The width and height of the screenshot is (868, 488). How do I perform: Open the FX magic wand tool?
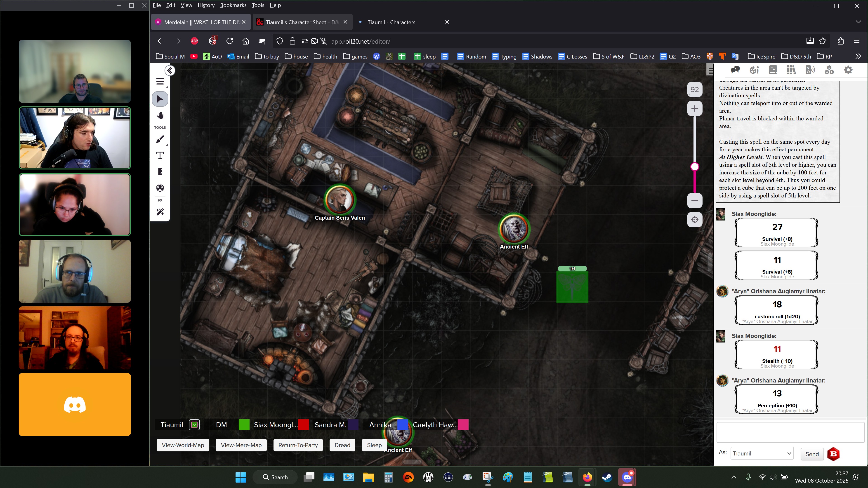[160, 212]
